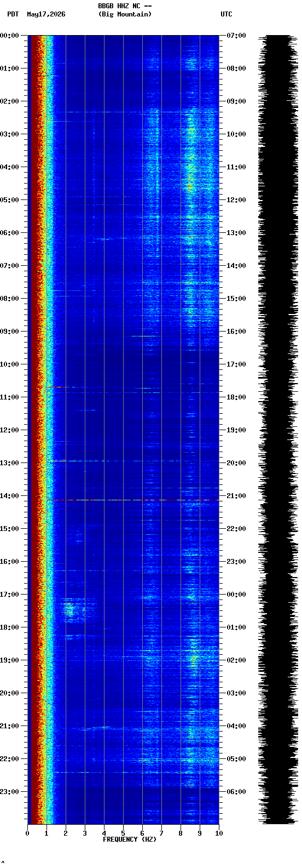Click the '(Big Mountain)' subtitle
302x868 pixels.
(125, 14)
